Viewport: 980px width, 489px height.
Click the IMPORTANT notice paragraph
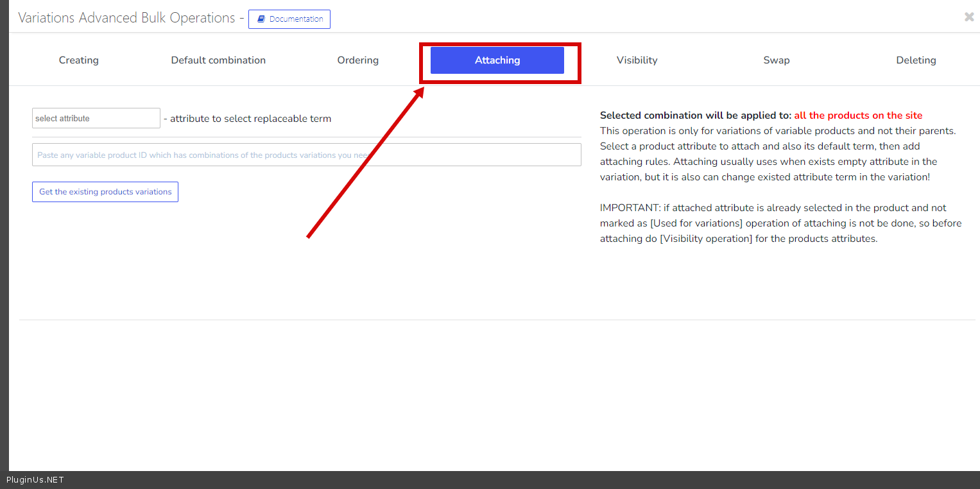[780, 223]
